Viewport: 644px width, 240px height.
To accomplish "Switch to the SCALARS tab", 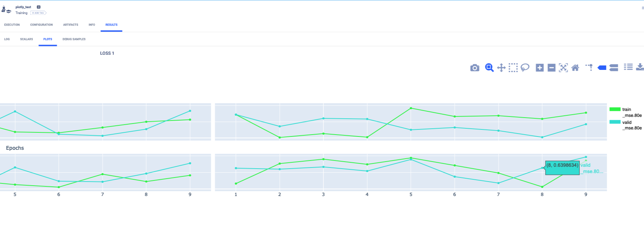I will (x=26, y=39).
